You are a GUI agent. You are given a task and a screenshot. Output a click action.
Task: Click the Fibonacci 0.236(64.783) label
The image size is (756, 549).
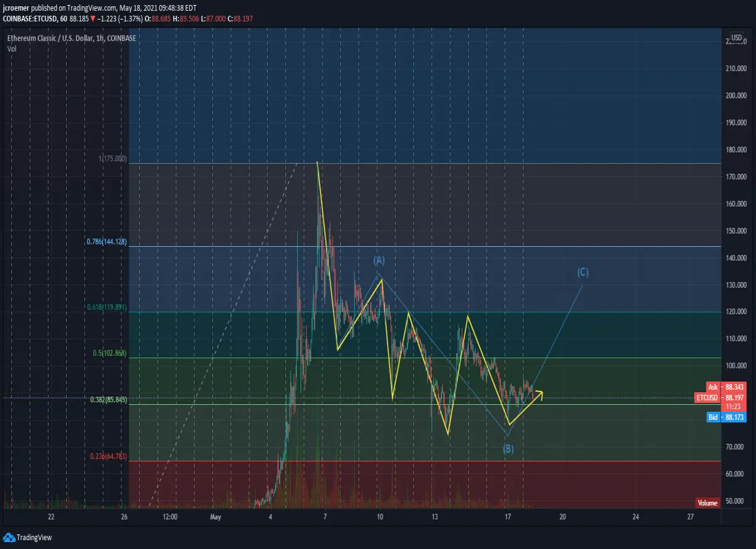[x=108, y=456]
